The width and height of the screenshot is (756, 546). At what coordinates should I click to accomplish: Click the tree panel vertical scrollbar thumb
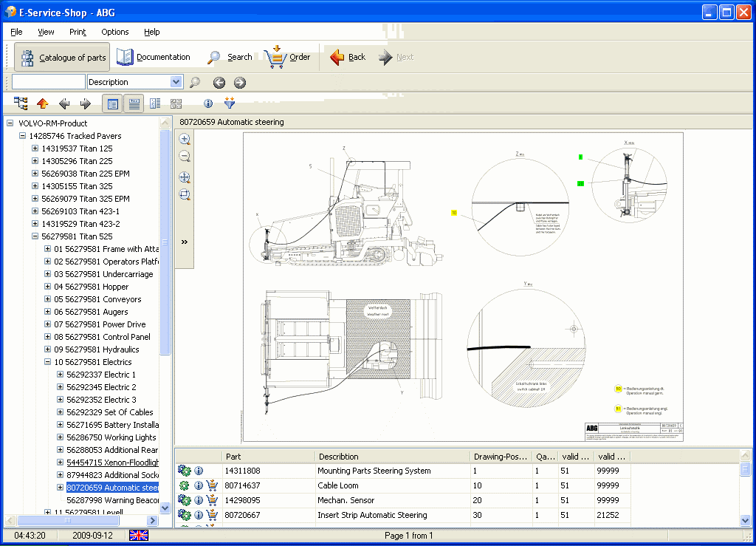click(165, 242)
